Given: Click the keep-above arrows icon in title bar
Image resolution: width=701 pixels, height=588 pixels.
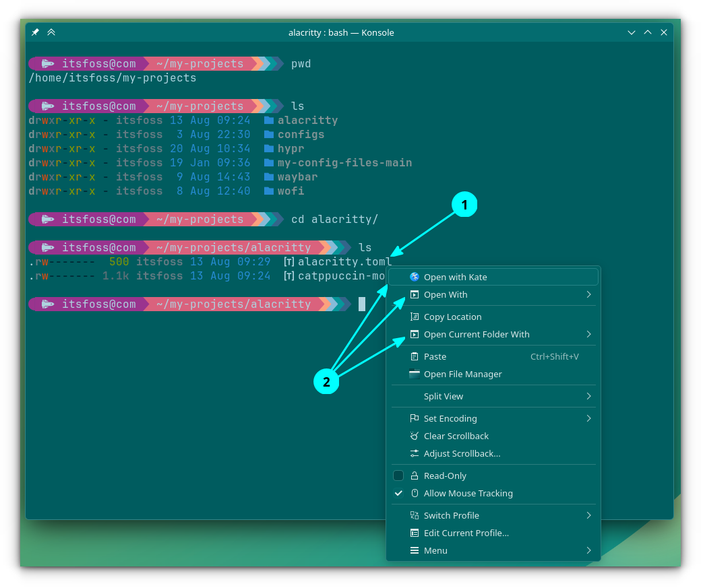Looking at the screenshot, I should (x=51, y=32).
